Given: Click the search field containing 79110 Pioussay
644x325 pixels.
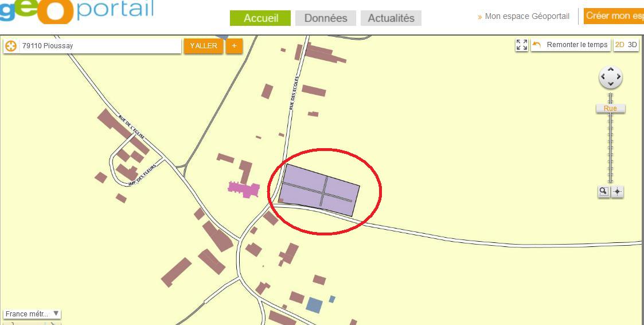Looking at the screenshot, I should click(100, 46).
